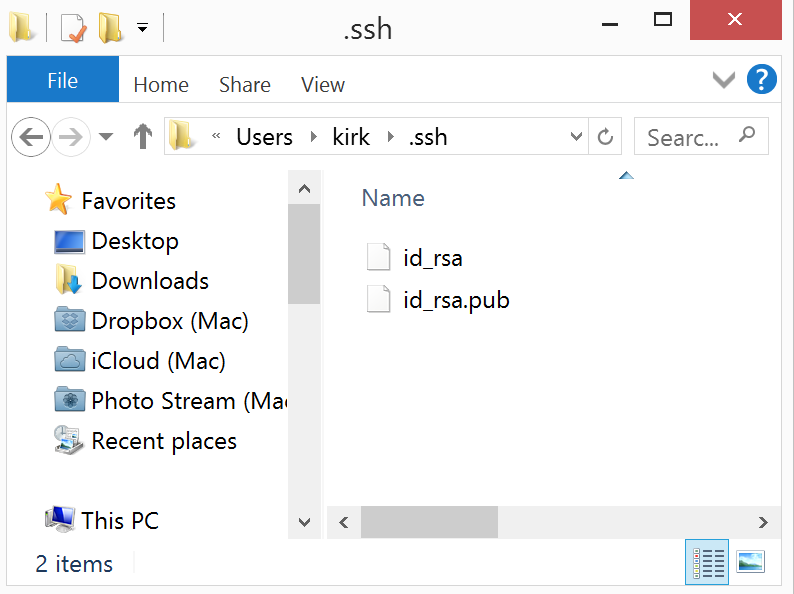The width and height of the screenshot is (794, 594).
Task: Open iCloud (Mac) in Favorites
Action: (158, 361)
